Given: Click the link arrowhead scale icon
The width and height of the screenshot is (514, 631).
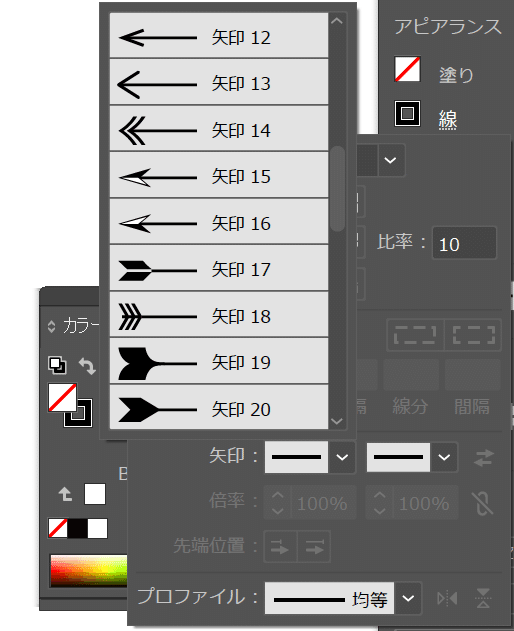Looking at the screenshot, I should point(483,503).
